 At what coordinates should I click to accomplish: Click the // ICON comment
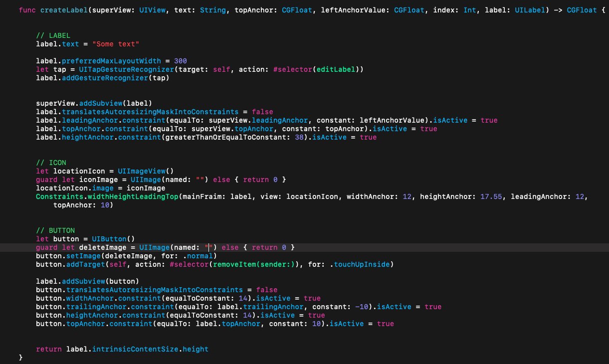(51, 163)
